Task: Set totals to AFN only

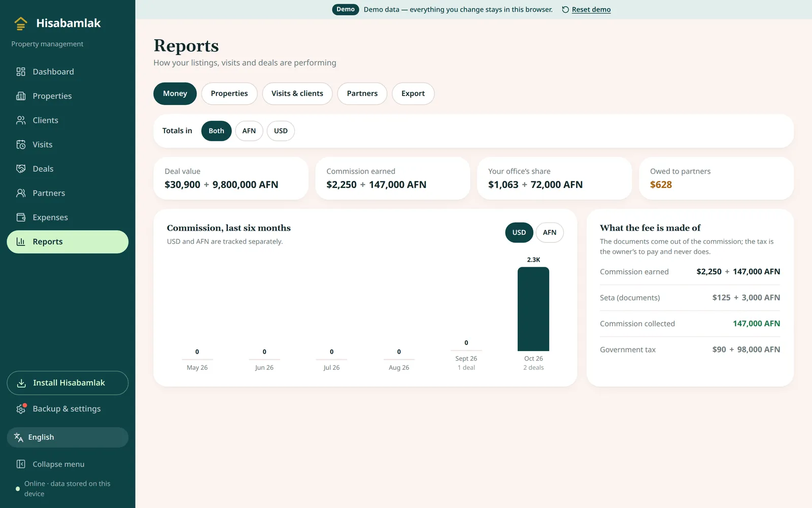Action: coord(249,131)
